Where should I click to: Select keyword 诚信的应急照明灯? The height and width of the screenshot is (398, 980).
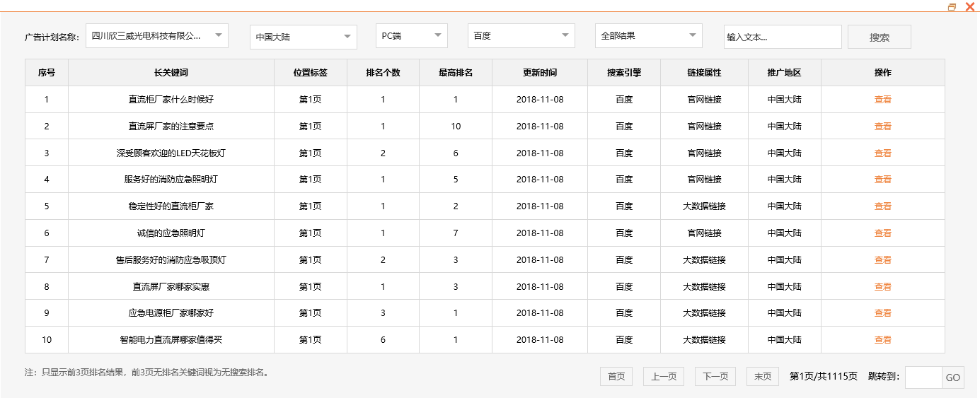coord(171,233)
